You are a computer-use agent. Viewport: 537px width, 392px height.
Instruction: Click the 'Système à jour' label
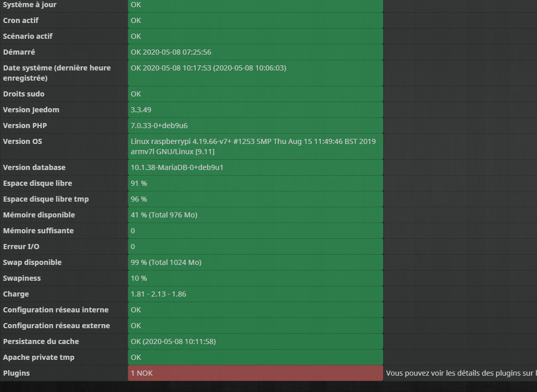click(x=30, y=5)
